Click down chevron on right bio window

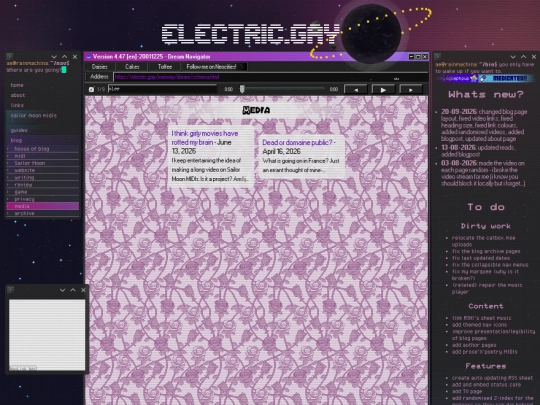click(x=513, y=57)
